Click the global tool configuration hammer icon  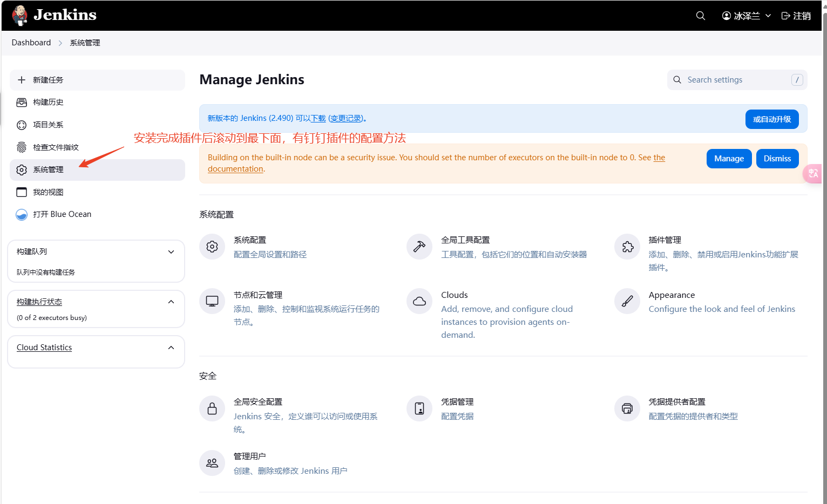click(419, 247)
